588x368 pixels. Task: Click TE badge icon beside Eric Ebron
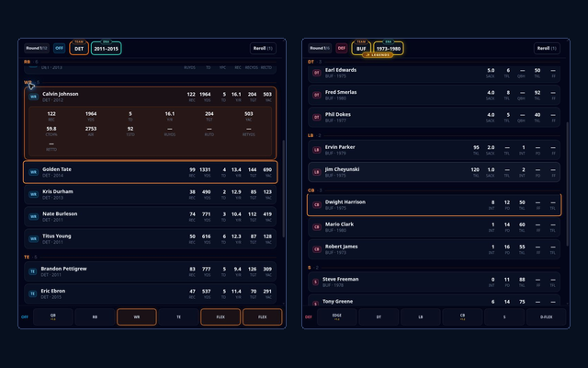33,293
